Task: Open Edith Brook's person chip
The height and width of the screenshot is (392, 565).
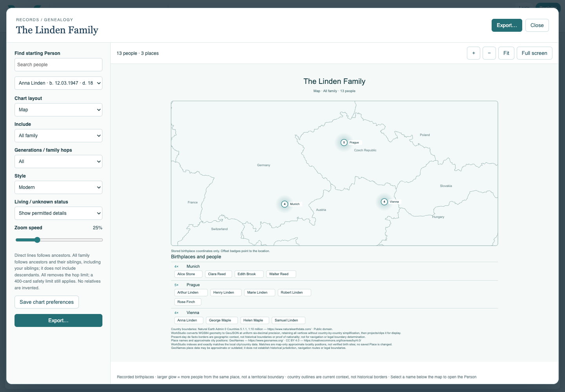Action: point(249,274)
